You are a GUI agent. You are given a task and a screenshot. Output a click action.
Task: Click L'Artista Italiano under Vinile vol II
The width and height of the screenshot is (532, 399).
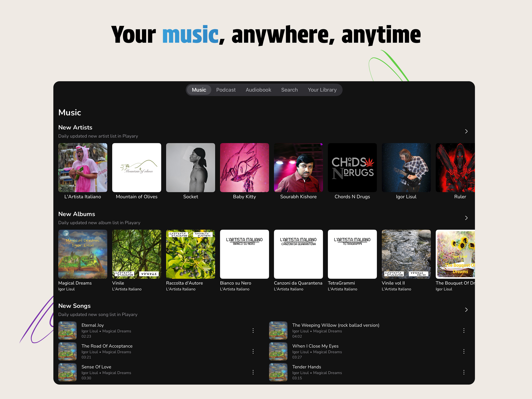point(396,289)
